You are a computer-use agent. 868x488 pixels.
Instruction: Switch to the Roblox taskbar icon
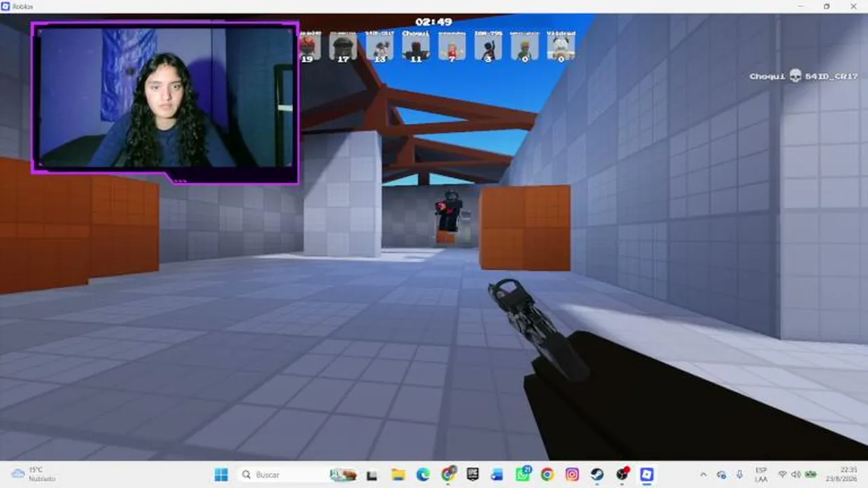(647, 474)
